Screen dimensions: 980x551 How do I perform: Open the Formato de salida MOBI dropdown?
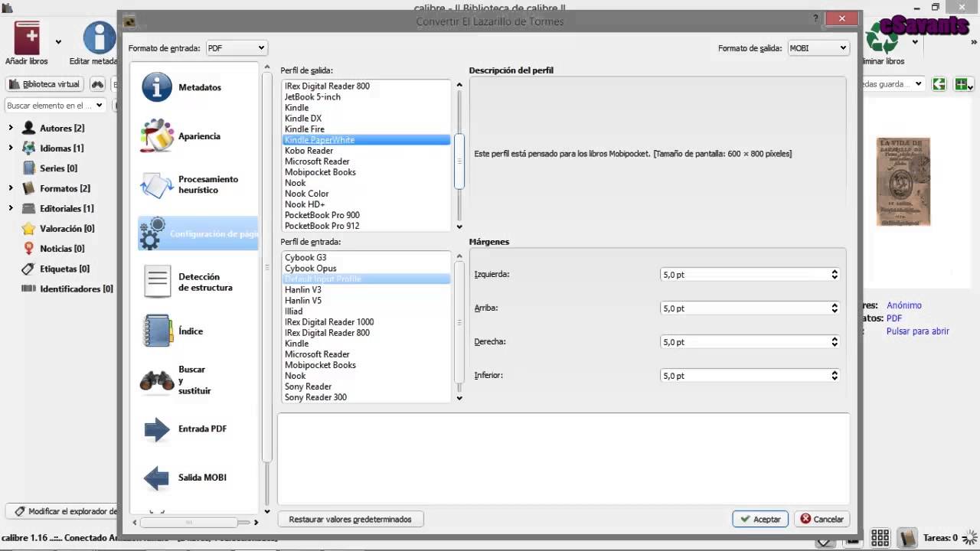818,47
